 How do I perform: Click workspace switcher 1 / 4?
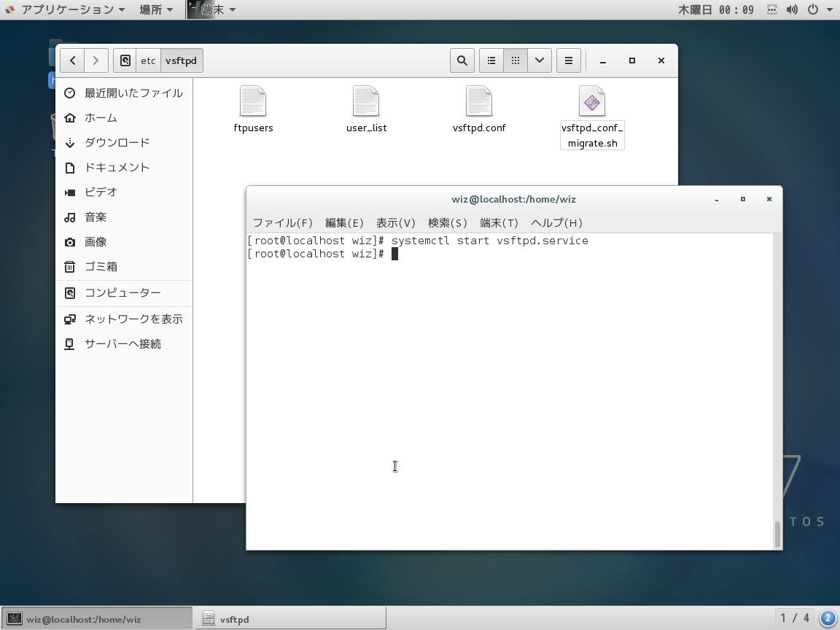[795, 618]
